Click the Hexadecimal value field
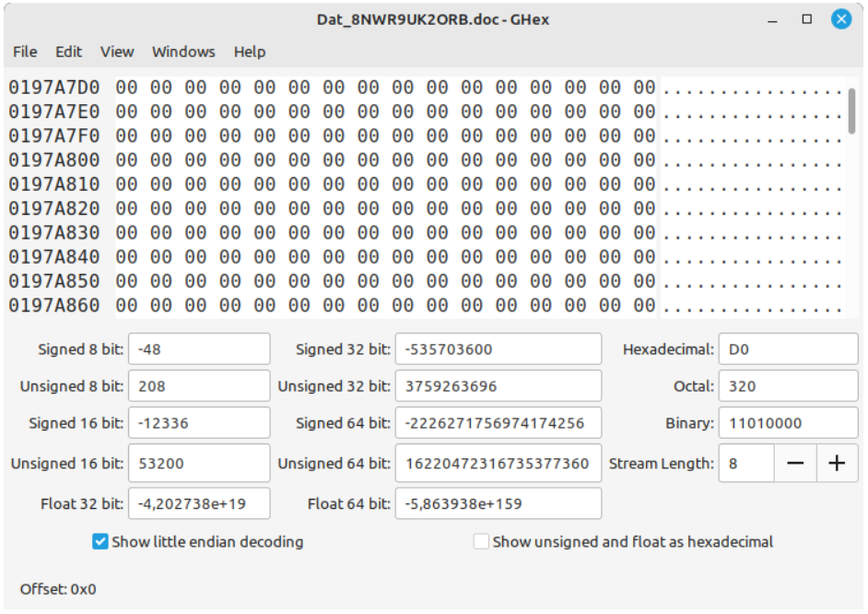Image resolution: width=868 pixels, height=614 pixels. 787,349
